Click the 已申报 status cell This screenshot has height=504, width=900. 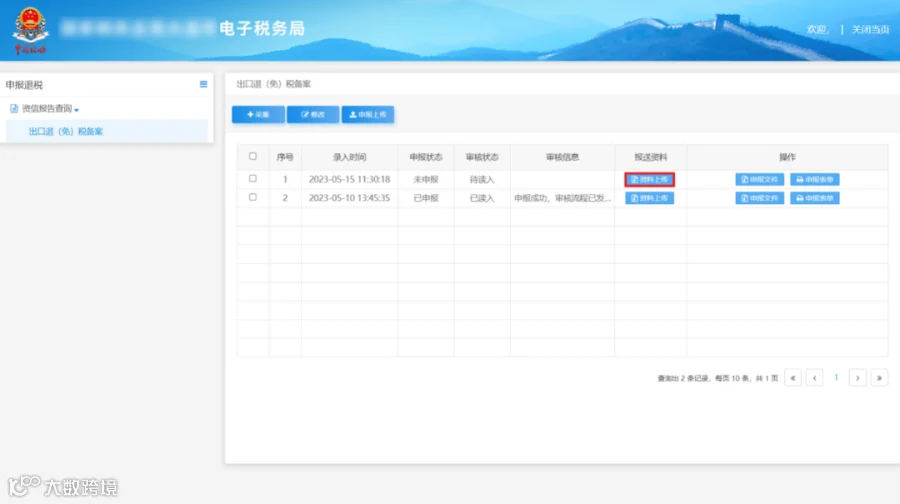(425, 198)
